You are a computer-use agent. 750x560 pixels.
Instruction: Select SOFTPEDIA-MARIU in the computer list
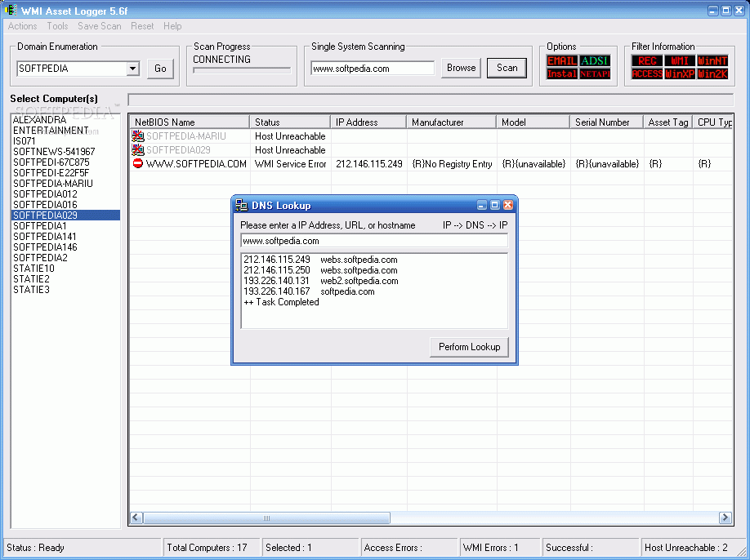click(65, 184)
